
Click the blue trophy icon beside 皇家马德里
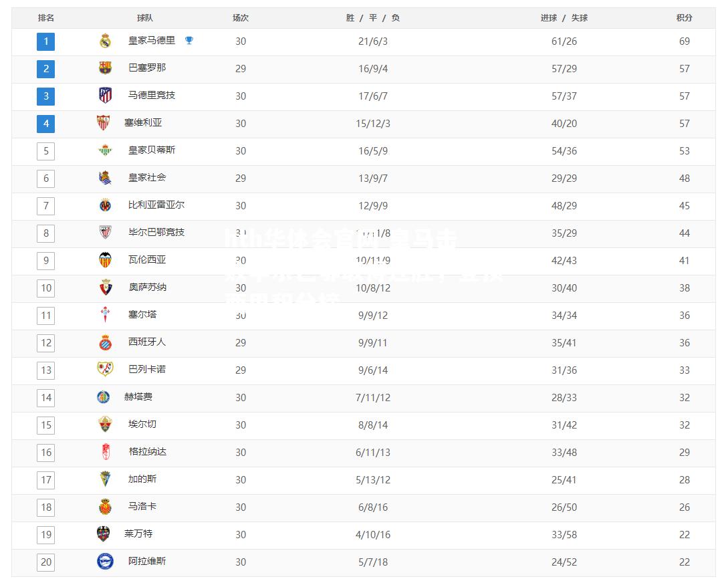189,40
